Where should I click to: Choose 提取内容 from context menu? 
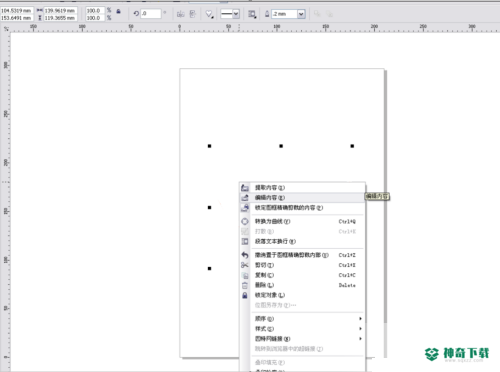[x=302, y=188]
